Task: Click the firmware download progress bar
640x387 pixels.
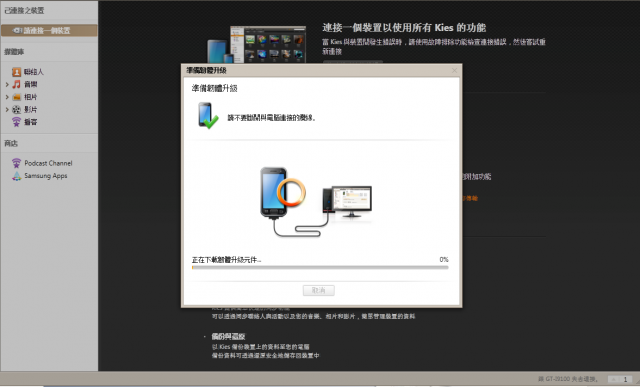Action: click(320, 267)
